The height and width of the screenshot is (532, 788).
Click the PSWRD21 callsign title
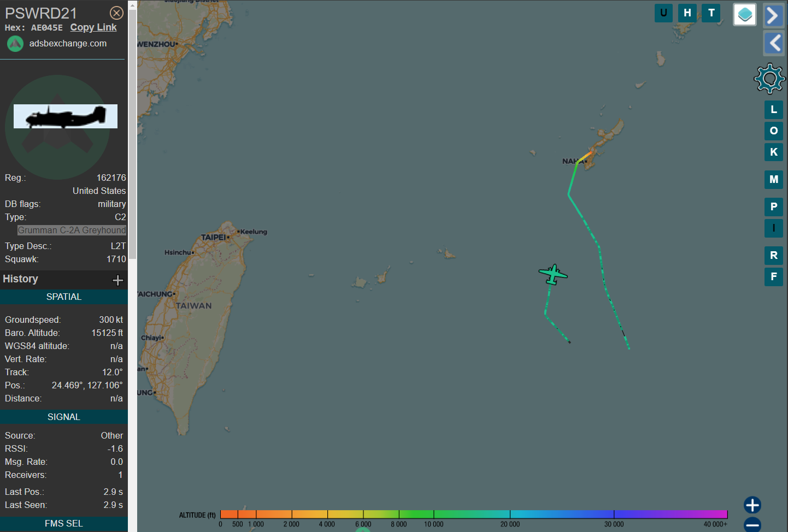pos(41,13)
